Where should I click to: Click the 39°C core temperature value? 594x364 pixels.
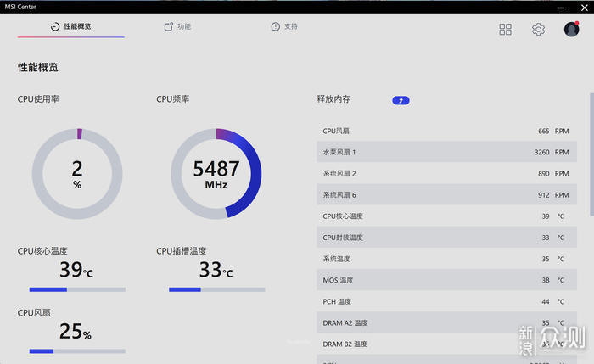(x=76, y=270)
